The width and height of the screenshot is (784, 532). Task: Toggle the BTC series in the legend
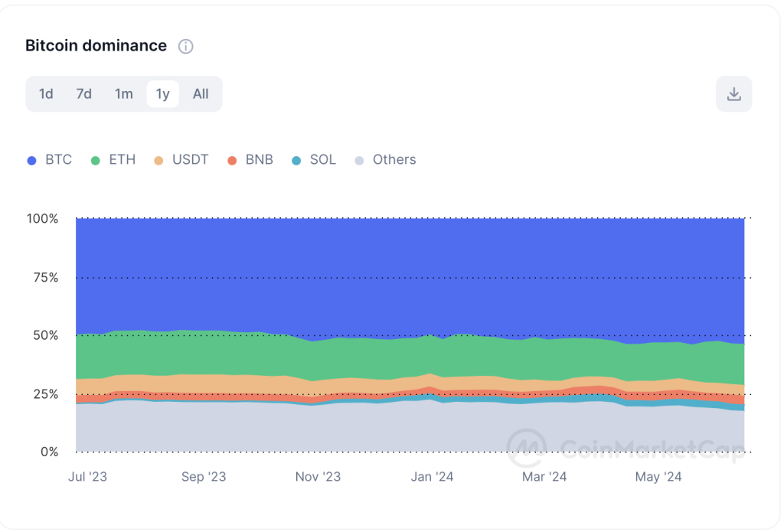click(50, 160)
